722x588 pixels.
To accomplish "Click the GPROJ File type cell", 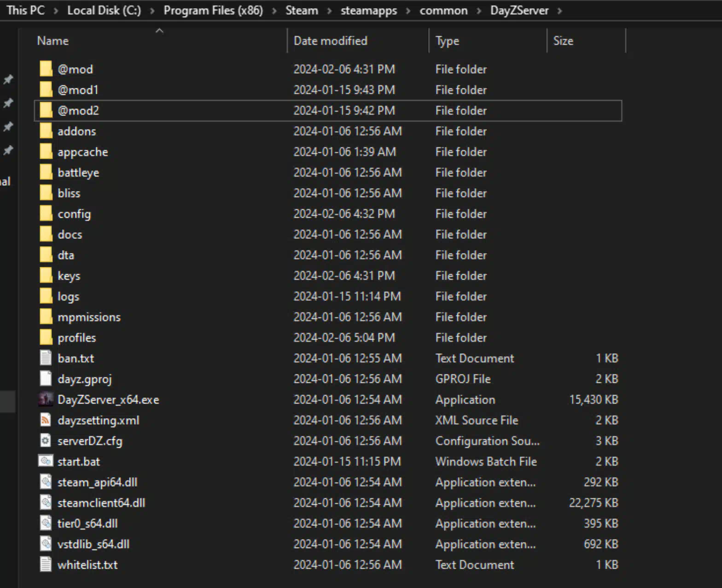I will tap(463, 379).
